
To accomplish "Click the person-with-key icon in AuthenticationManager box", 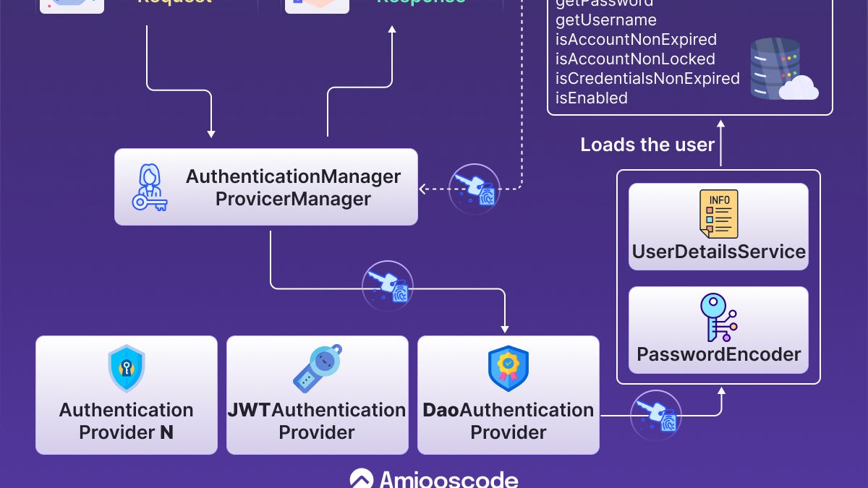I will 150,187.
